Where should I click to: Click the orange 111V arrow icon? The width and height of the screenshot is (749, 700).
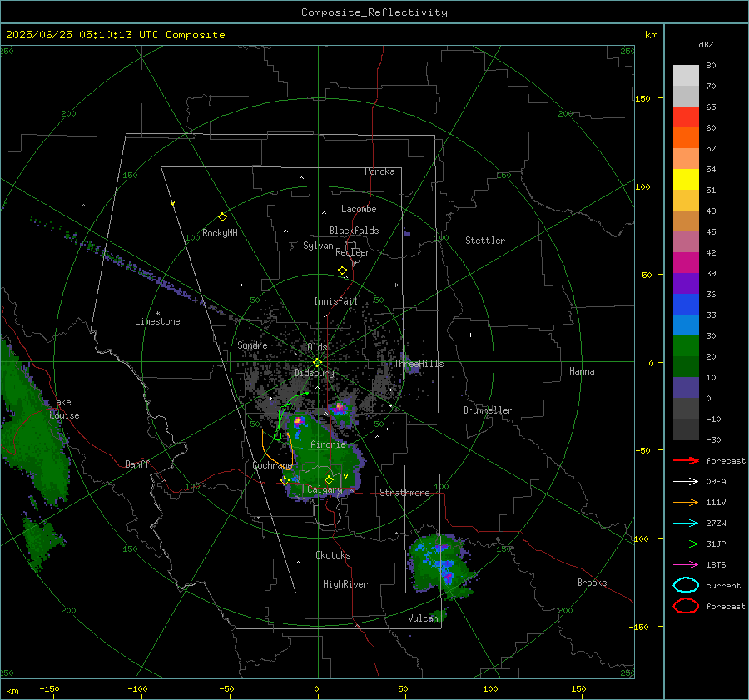pos(686,502)
